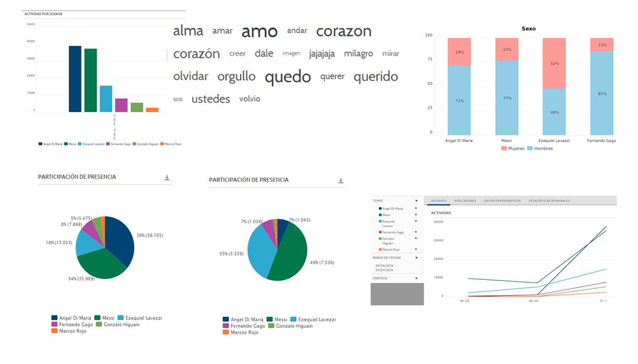Toggle Gonzalo Higuain in left pie legend

pos(118,324)
